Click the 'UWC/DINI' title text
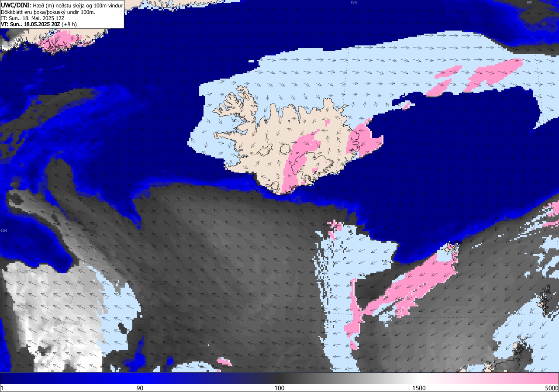This screenshot has width=559, height=392. [x=15, y=5]
